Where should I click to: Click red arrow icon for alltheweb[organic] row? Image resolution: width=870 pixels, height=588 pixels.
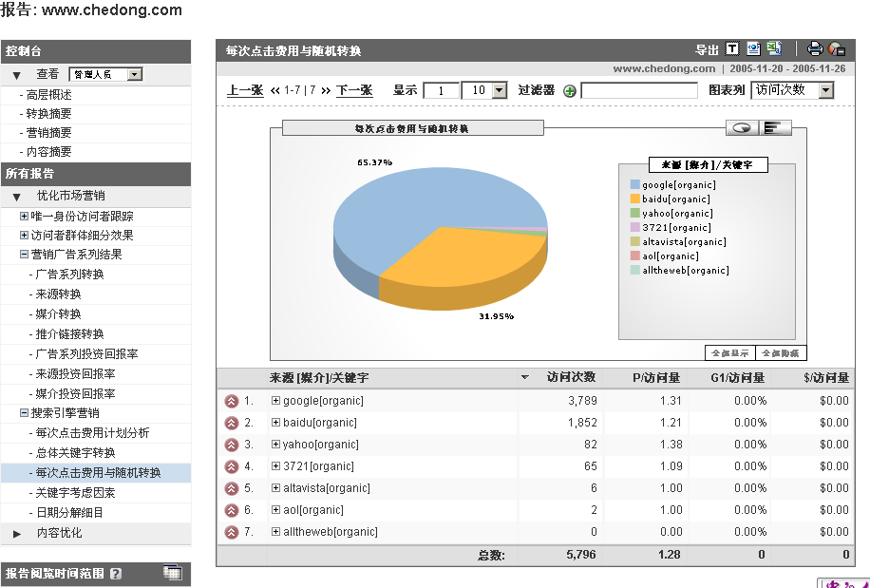click(x=232, y=533)
